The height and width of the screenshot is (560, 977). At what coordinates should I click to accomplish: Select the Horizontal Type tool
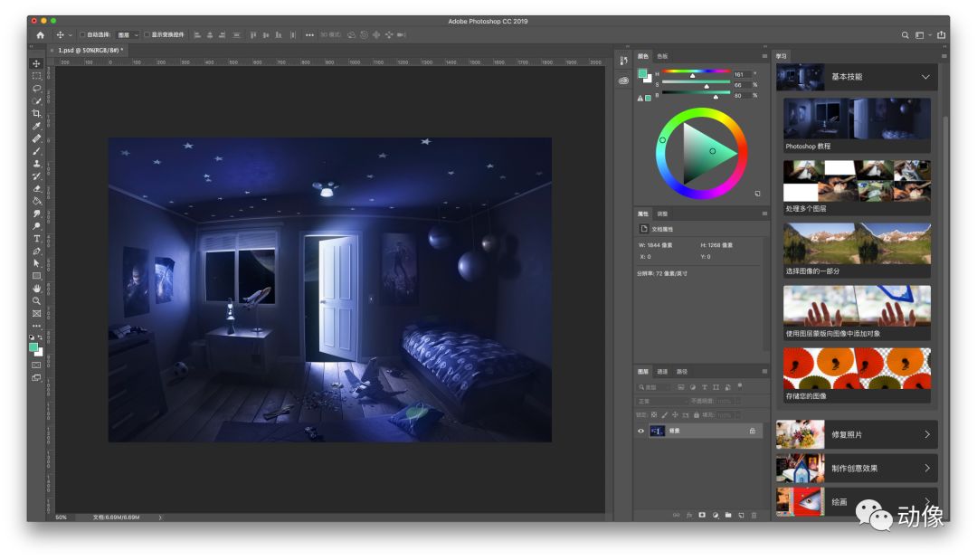pyautogui.click(x=37, y=239)
